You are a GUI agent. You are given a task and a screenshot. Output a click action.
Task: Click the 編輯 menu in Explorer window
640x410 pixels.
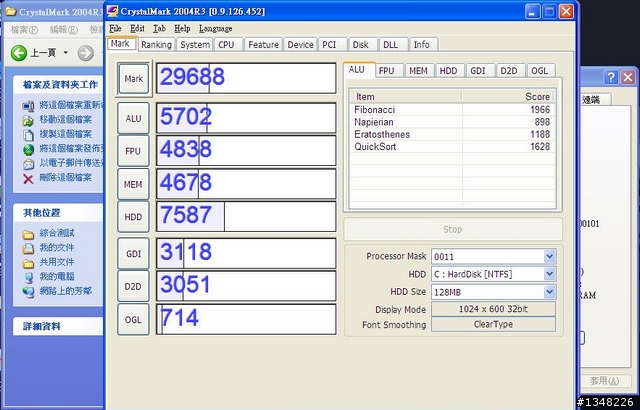pyautogui.click(x=64, y=30)
